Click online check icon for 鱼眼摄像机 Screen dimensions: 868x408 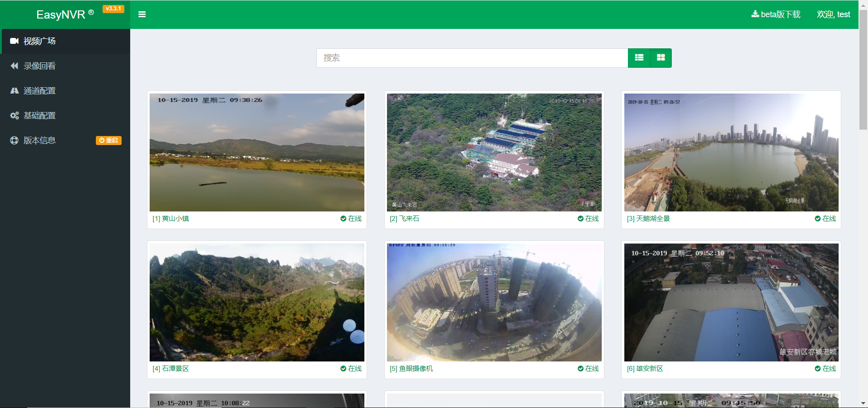pos(580,369)
